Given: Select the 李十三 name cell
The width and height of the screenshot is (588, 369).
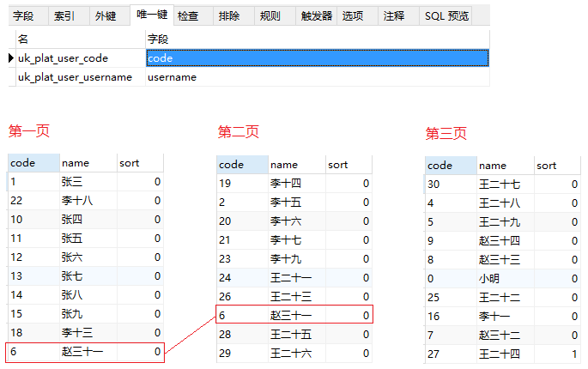Looking at the screenshot, I should 88,333.
